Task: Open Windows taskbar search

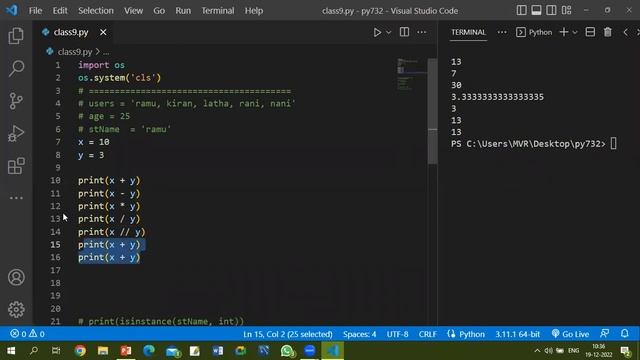Action: pos(34,351)
